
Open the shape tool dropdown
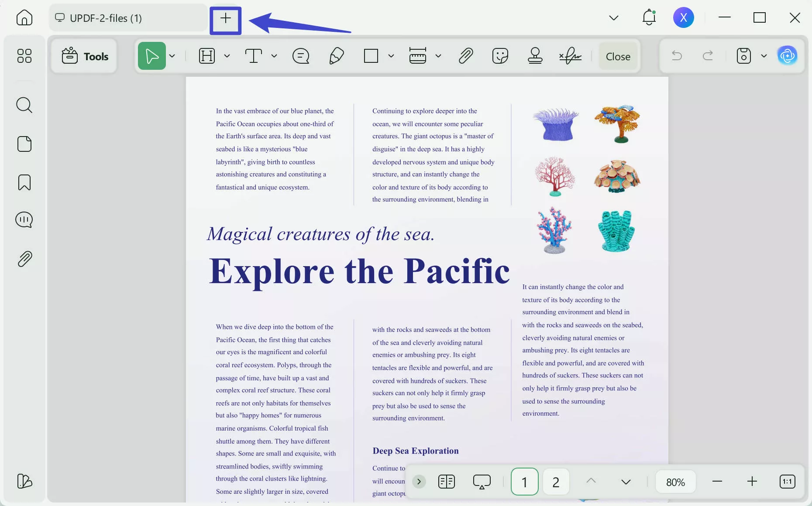pyautogui.click(x=391, y=56)
